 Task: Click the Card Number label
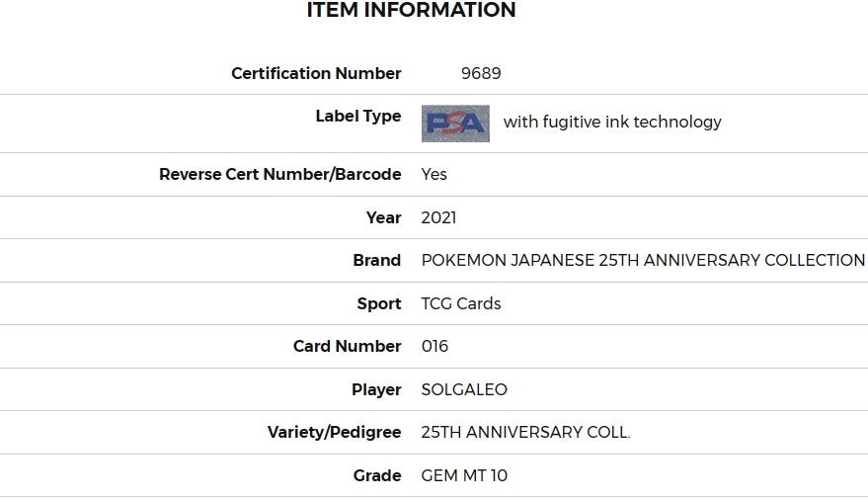point(347,346)
